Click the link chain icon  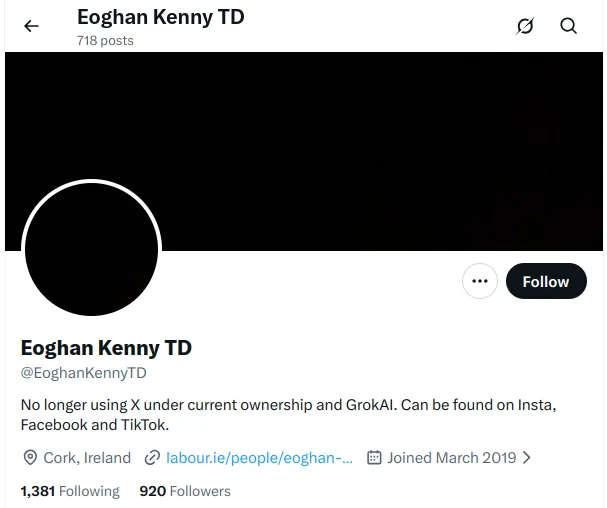(x=153, y=458)
